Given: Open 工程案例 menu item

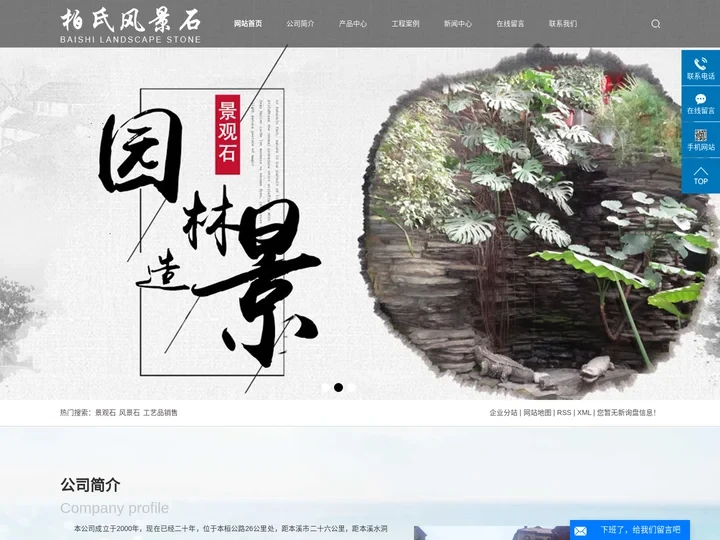Looking at the screenshot, I should click(405, 24).
